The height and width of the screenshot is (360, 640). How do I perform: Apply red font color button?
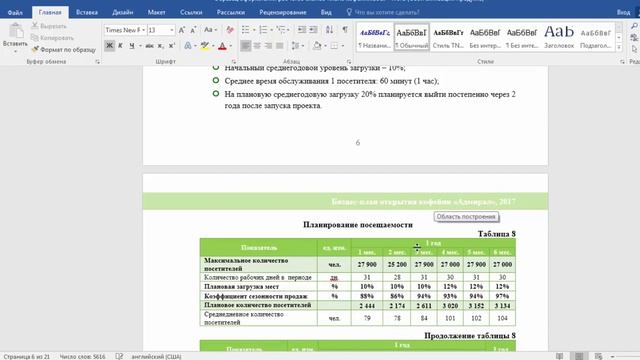click(222, 46)
